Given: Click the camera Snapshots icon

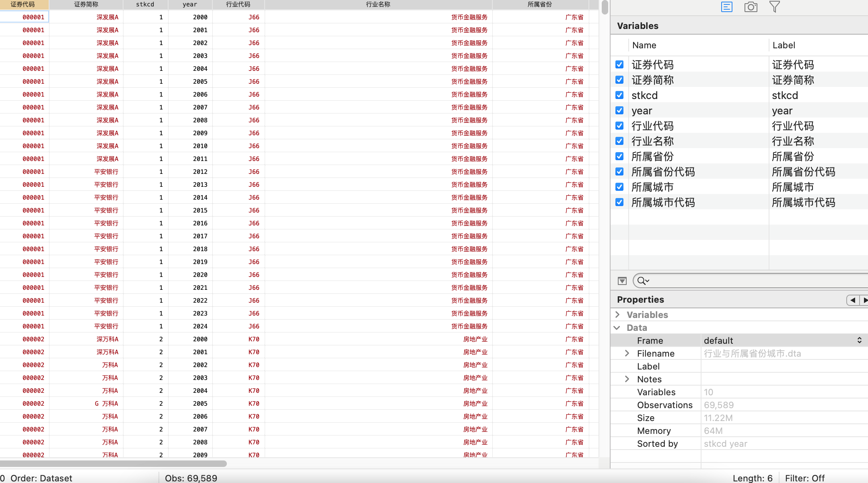Looking at the screenshot, I should 751,7.
